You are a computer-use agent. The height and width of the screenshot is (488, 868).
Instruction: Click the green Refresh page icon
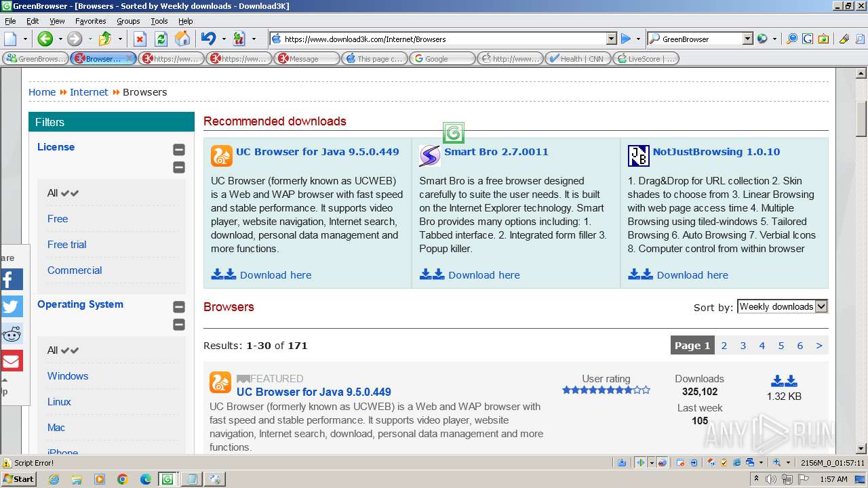point(161,39)
